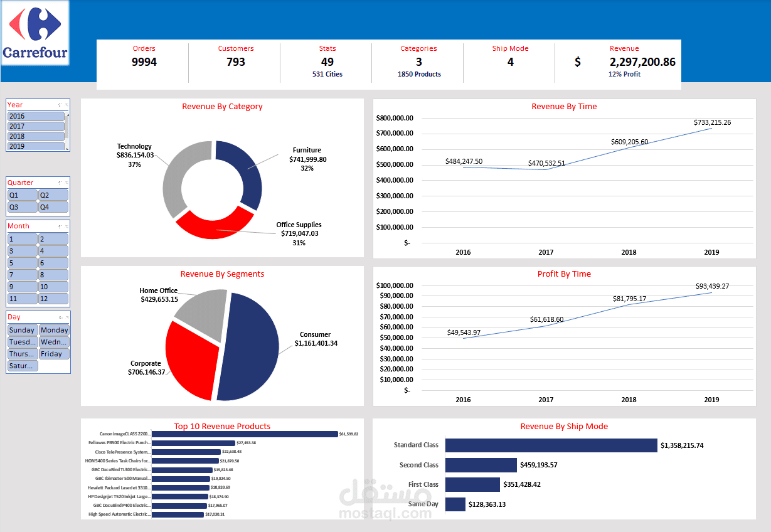Click the Carrefour logo
This screenshot has height=532, width=771.
[35, 33]
